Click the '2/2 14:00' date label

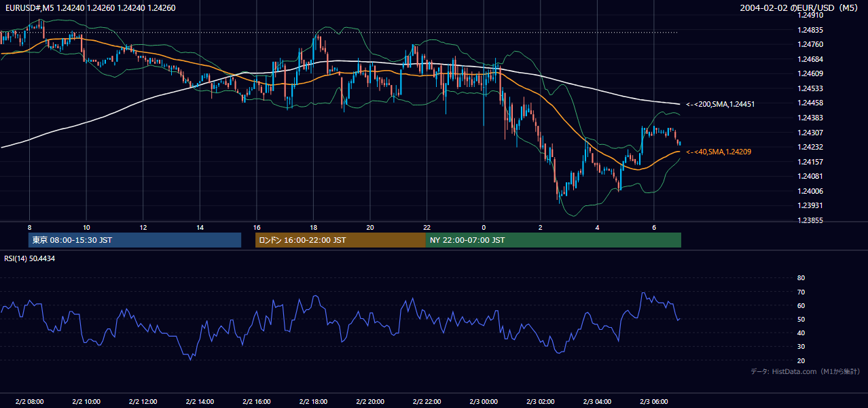(x=200, y=402)
